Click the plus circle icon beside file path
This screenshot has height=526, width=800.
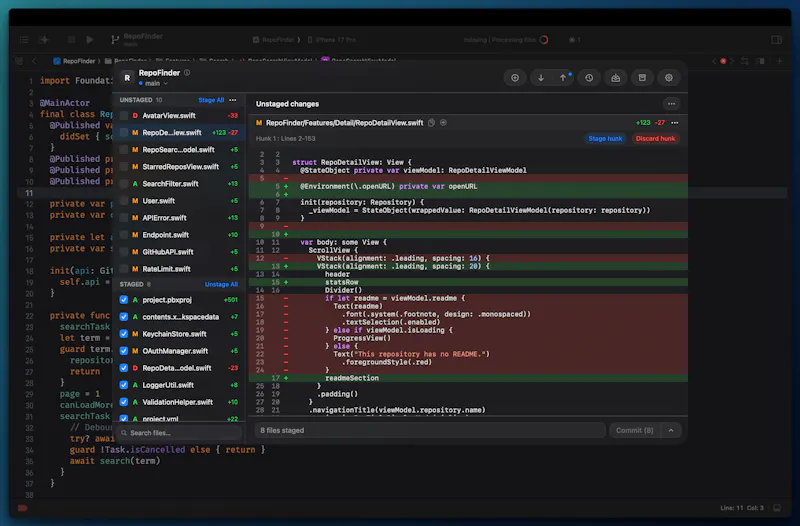tap(443, 122)
